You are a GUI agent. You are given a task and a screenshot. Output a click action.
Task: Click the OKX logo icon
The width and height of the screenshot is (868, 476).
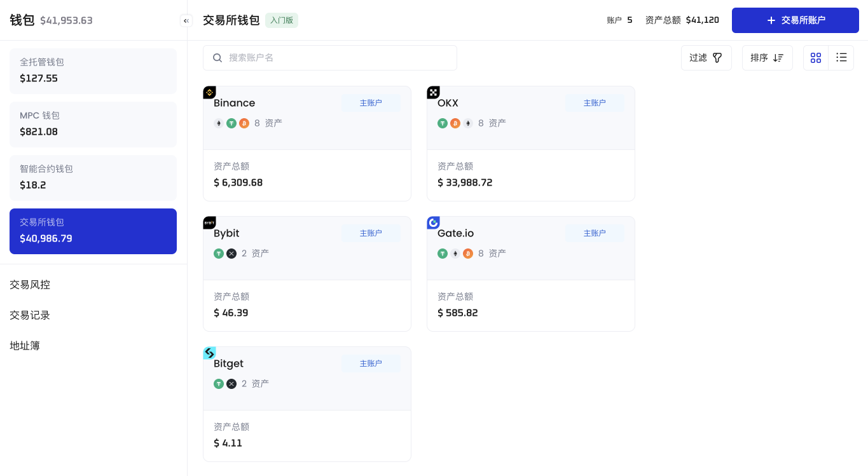pyautogui.click(x=433, y=93)
